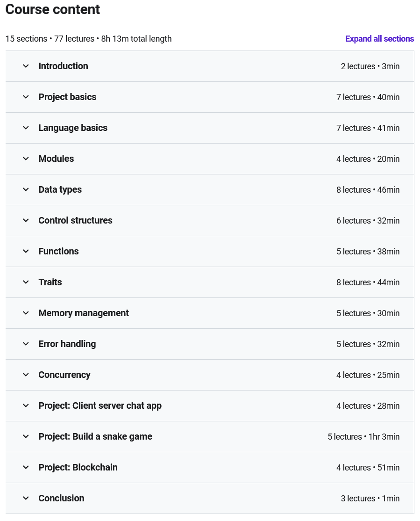Screen dimensions: 420x521
Task: Open Traits section with chevron
Action: (26, 282)
